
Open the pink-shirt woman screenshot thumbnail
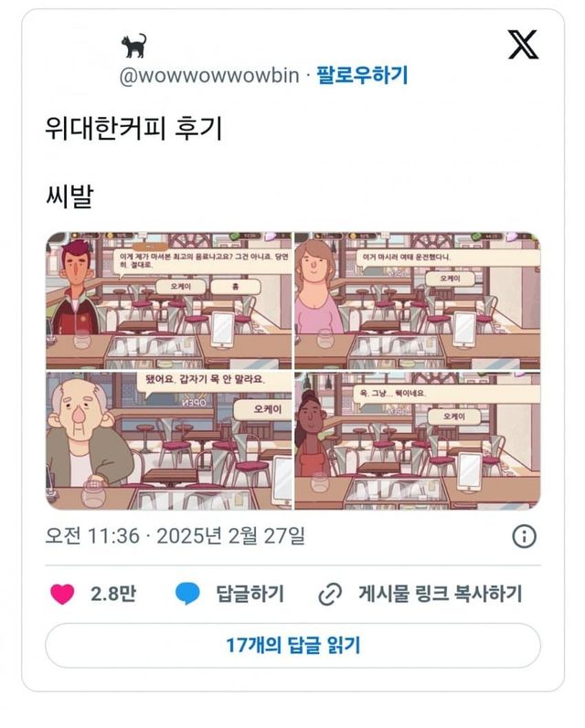pos(417,301)
